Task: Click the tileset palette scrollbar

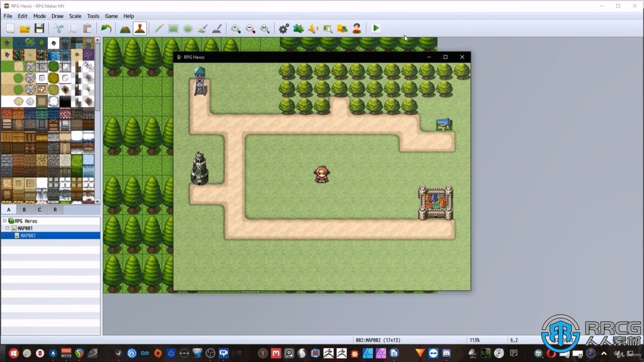Action: [x=98, y=78]
